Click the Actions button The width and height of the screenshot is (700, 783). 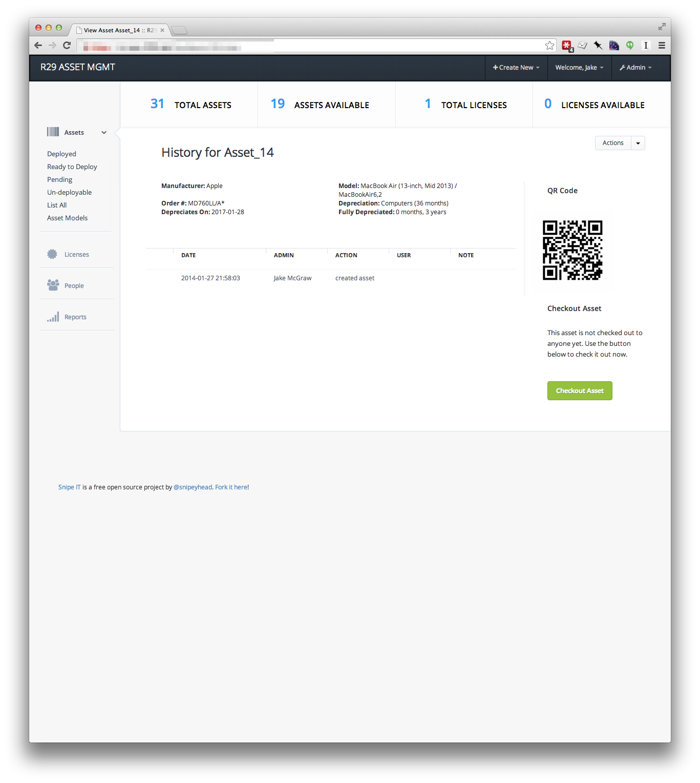coord(613,143)
